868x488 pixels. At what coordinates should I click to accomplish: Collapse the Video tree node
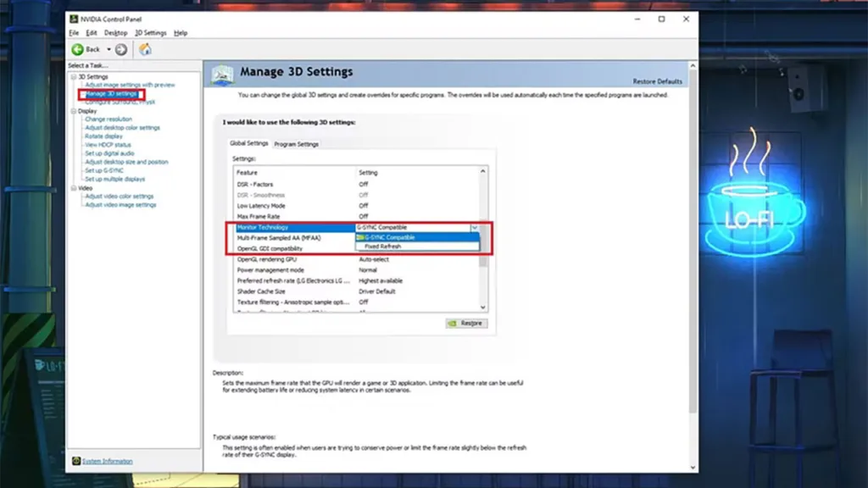click(74, 188)
